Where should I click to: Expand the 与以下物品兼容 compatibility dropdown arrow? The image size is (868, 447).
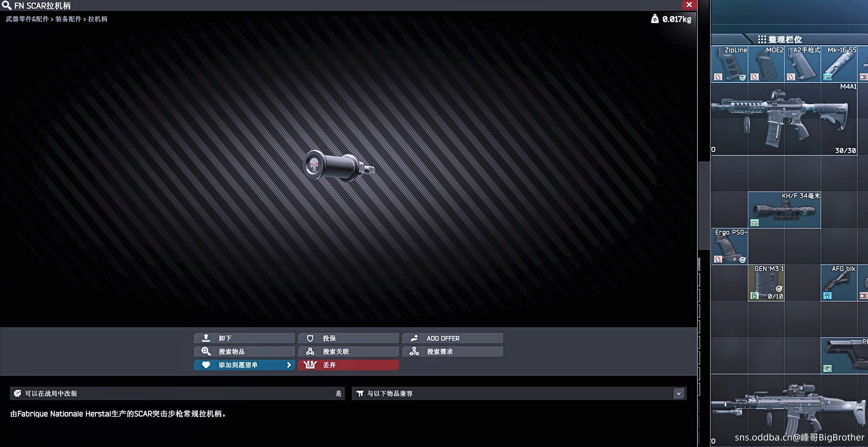(x=678, y=394)
